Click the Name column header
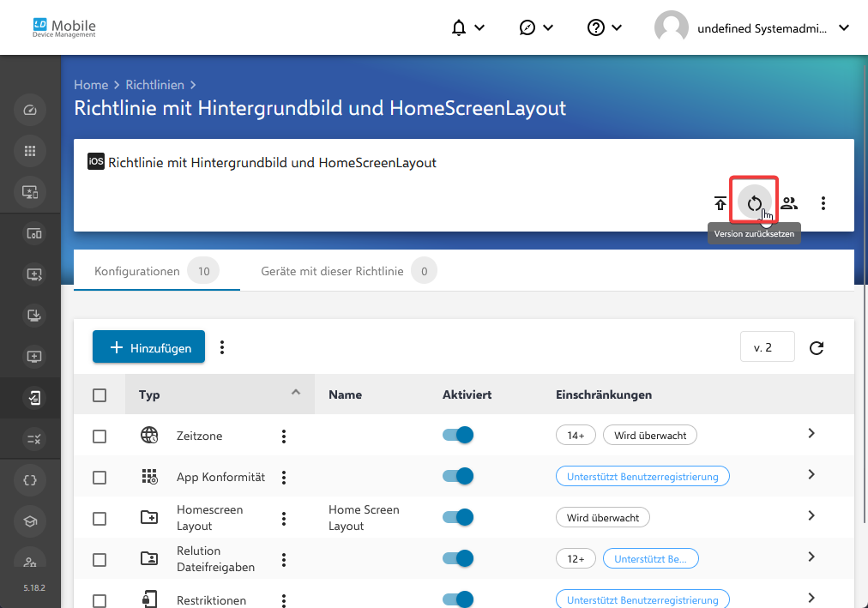Screen dimensions: 868x608 (345, 394)
